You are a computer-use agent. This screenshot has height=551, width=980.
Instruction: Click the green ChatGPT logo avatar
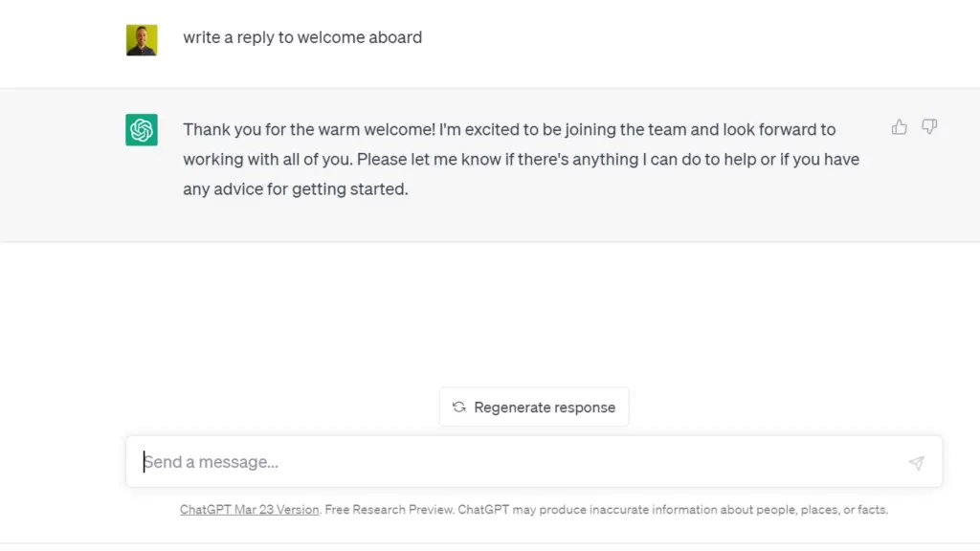(x=142, y=130)
